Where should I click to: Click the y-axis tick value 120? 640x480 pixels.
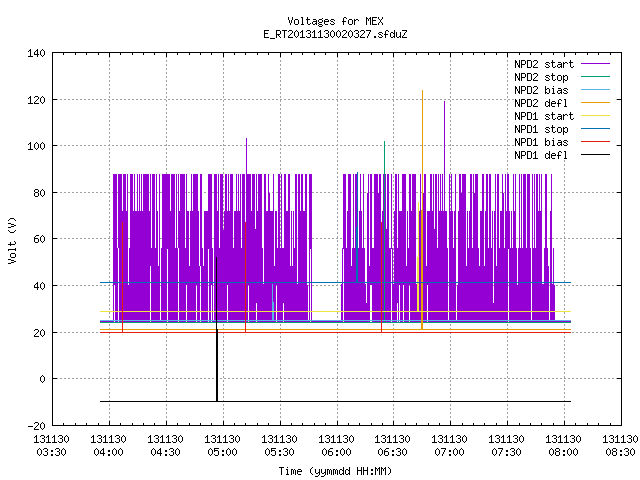click(36, 100)
